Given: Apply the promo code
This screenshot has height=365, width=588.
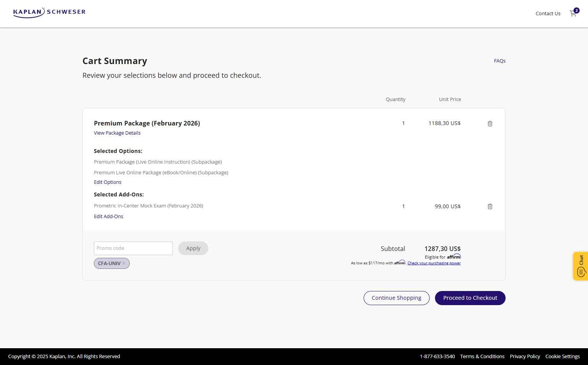Looking at the screenshot, I should (193, 248).
